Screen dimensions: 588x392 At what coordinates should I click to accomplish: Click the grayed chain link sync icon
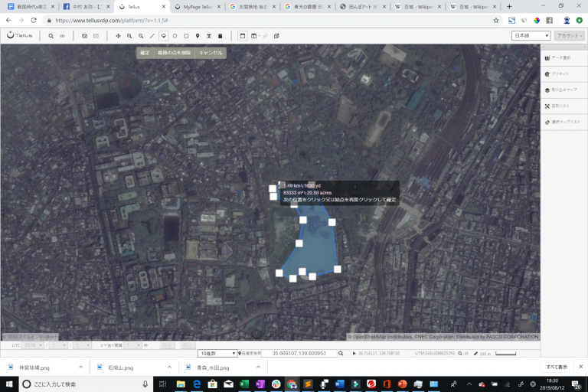265,36
